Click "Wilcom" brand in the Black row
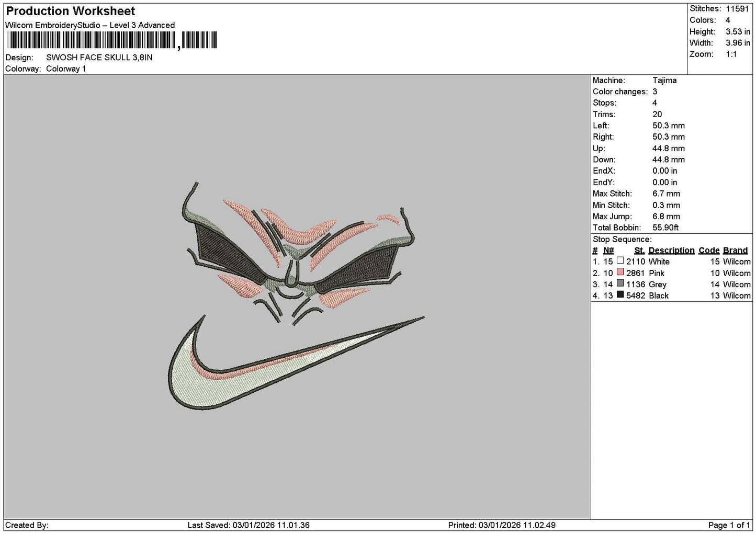 [737, 296]
